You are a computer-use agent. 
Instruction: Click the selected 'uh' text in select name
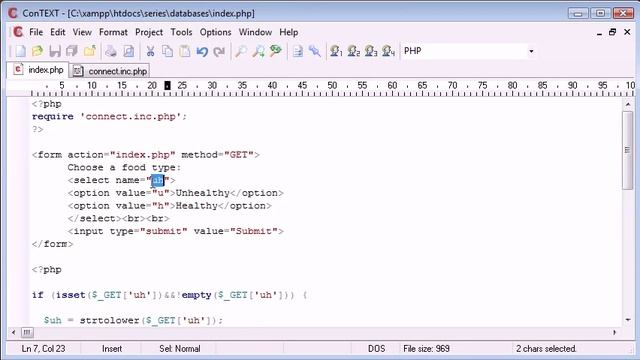[x=158, y=180]
